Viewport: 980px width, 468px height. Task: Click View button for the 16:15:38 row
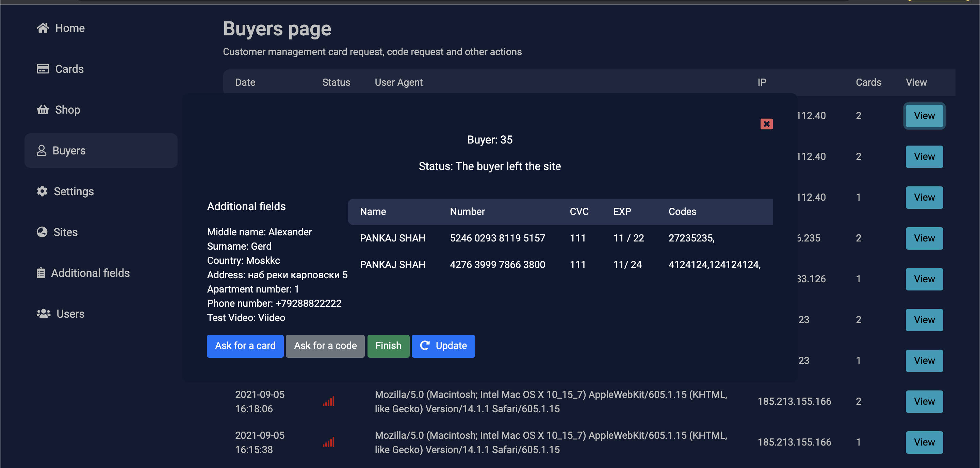coord(924,442)
